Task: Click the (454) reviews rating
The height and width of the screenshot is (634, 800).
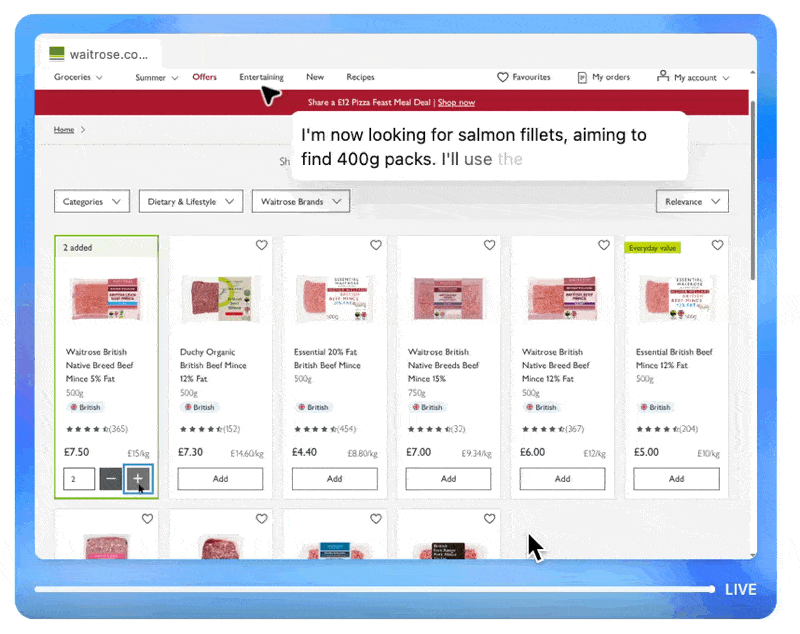Action: (325, 429)
